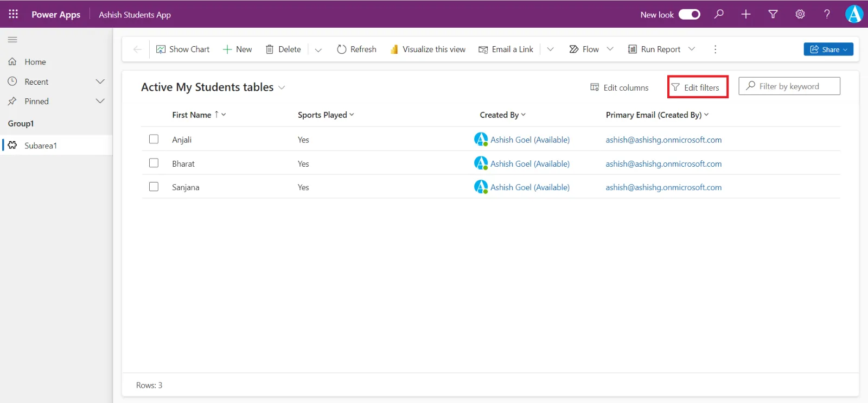The height and width of the screenshot is (403, 868).
Task: Click the Power Apps title
Action: pos(56,15)
